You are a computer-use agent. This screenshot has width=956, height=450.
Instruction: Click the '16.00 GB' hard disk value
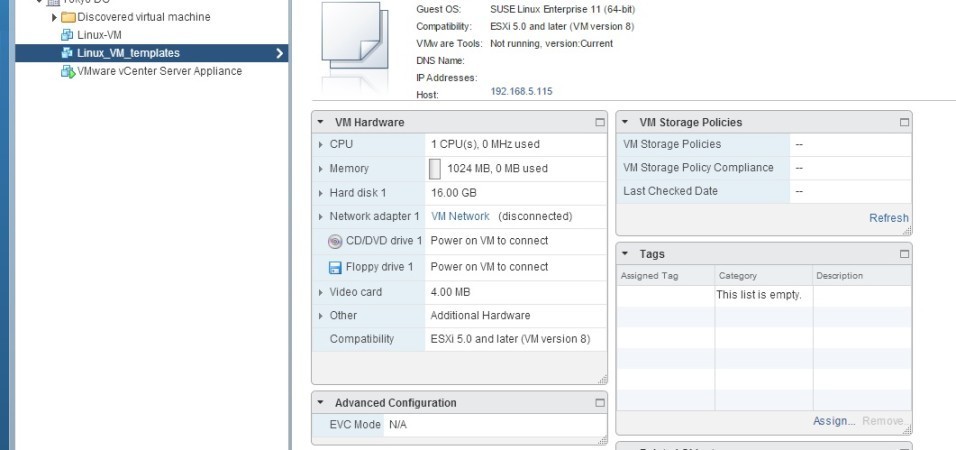[454, 193]
